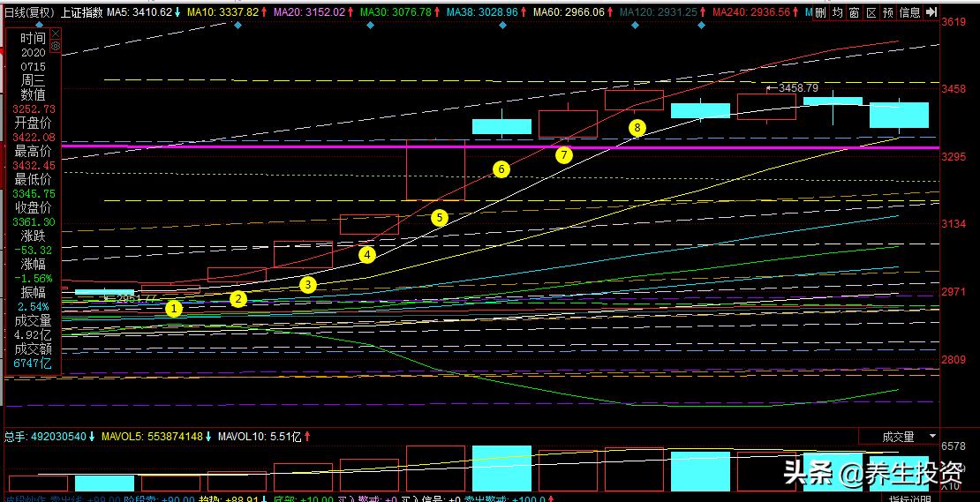
Task: Click the 删 (delete) toolbar button
Action: [x=821, y=12]
